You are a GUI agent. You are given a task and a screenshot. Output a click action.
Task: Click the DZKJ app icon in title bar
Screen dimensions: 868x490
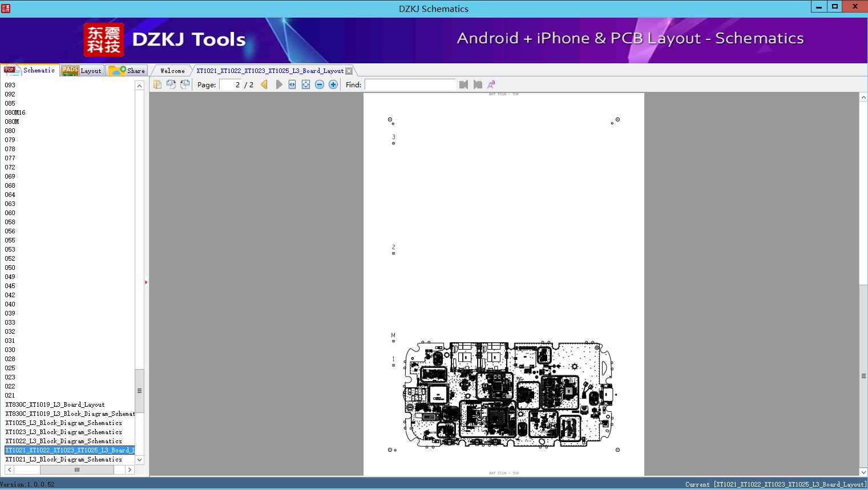5,8
